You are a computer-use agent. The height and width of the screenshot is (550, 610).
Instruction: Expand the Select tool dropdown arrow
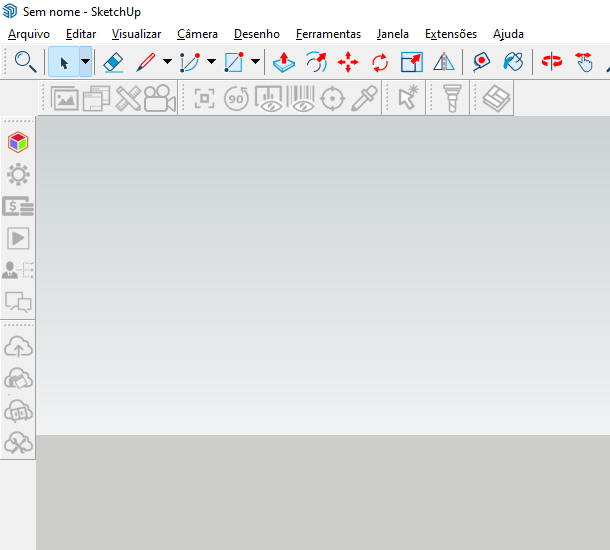(86, 61)
